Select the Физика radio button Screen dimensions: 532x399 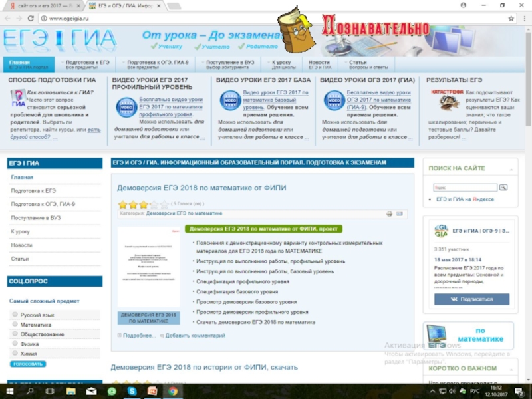[15, 344]
